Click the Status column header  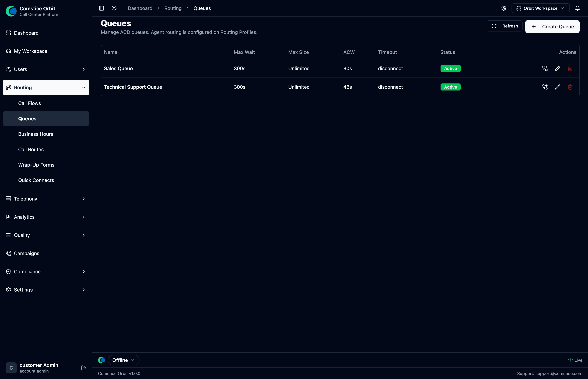[447, 52]
